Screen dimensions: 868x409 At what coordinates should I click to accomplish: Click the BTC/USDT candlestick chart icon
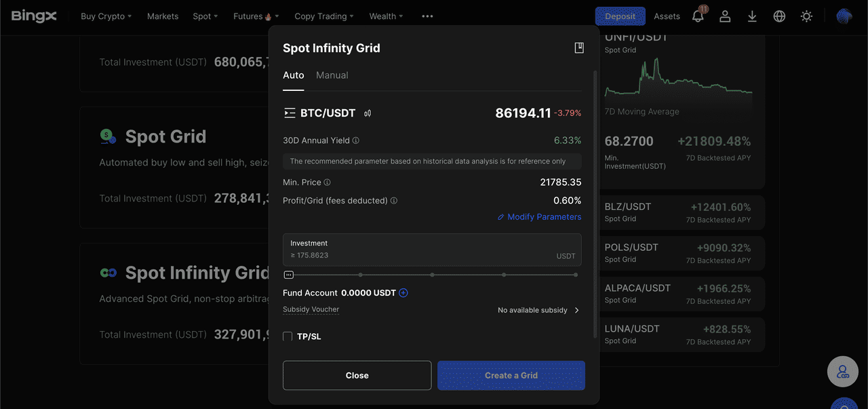point(368,113)
